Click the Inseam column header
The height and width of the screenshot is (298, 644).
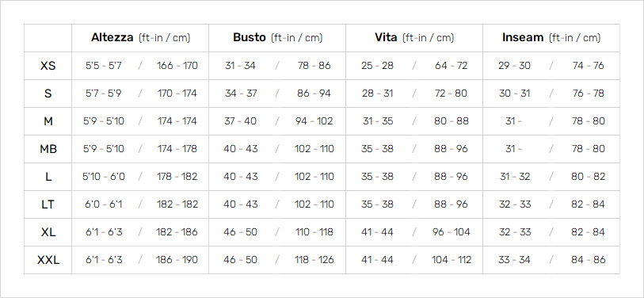(x=551, y=38)
